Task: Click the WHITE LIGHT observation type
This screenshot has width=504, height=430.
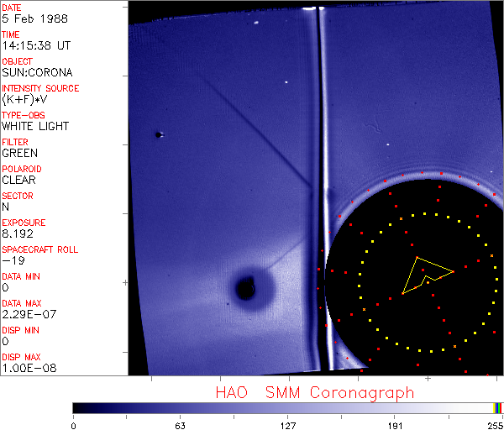Action: 35,126
